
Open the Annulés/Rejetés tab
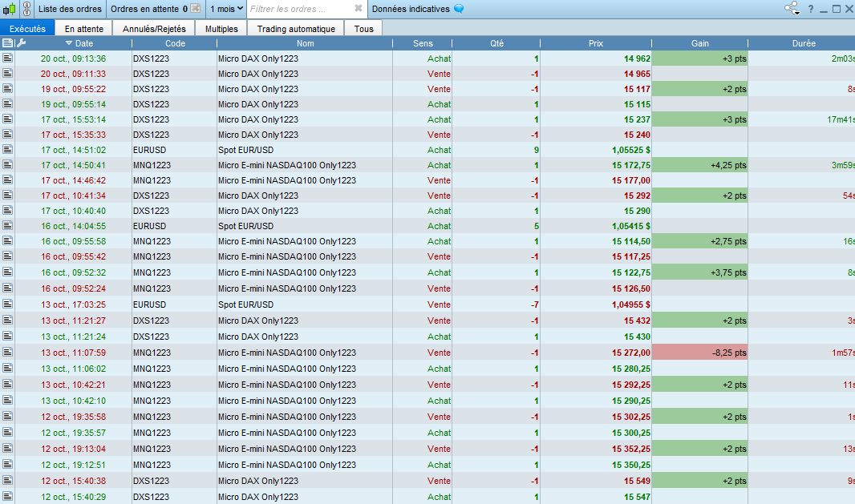tap(154, 28)
